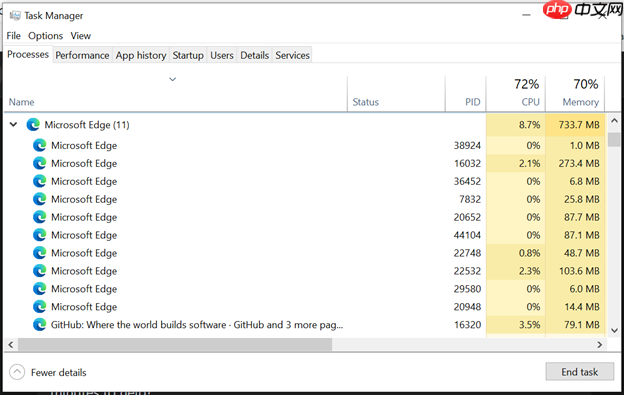Sort by the PID column header
Viewport: 624px width, 395px height.
[466, 94]
